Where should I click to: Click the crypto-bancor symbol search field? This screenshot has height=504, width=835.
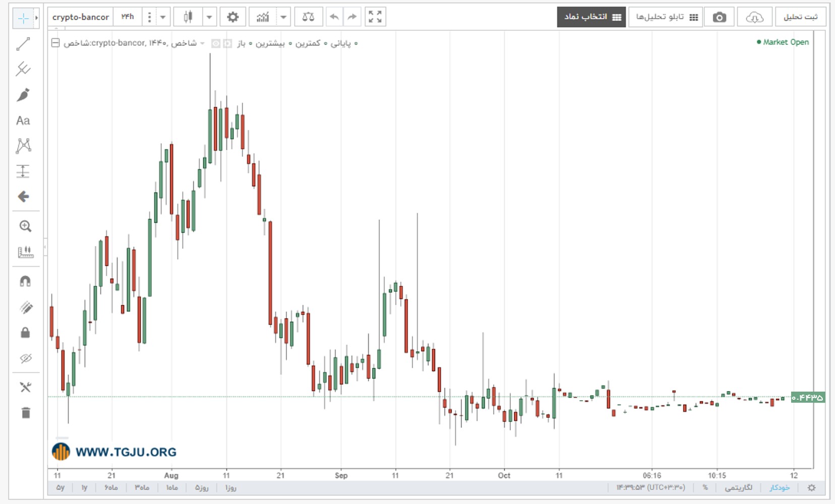81,17
